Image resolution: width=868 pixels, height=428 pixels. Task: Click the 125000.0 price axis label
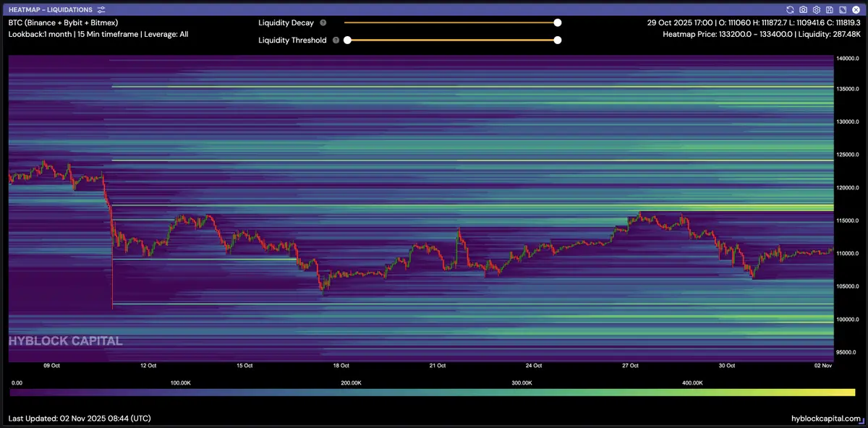coord(848,155)
